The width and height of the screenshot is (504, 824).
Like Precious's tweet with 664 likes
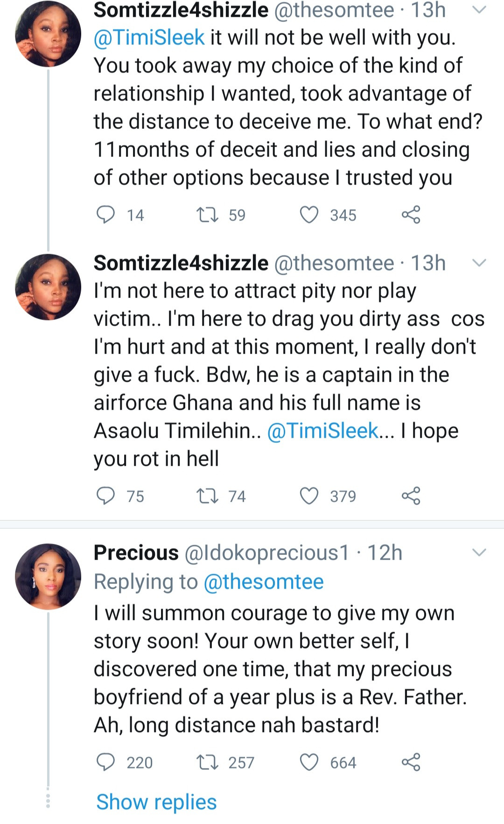click(x=308, y=762)
